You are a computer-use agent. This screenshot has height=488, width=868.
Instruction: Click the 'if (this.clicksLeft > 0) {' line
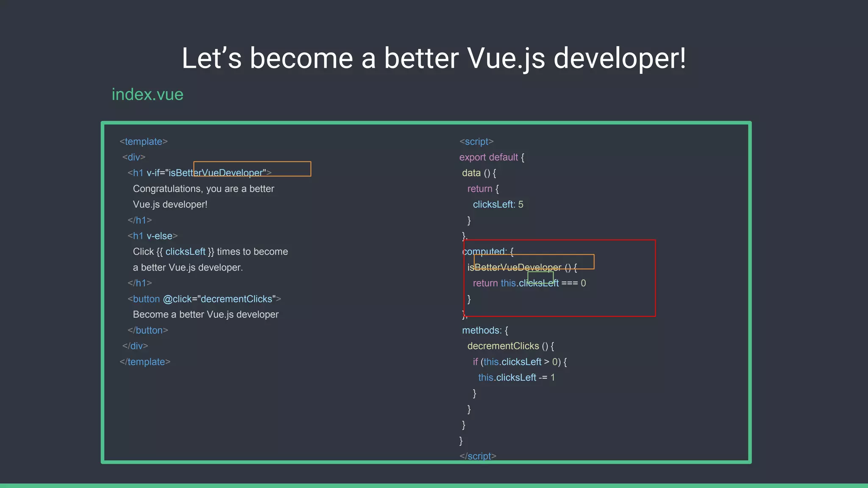[x=520, y=362]
